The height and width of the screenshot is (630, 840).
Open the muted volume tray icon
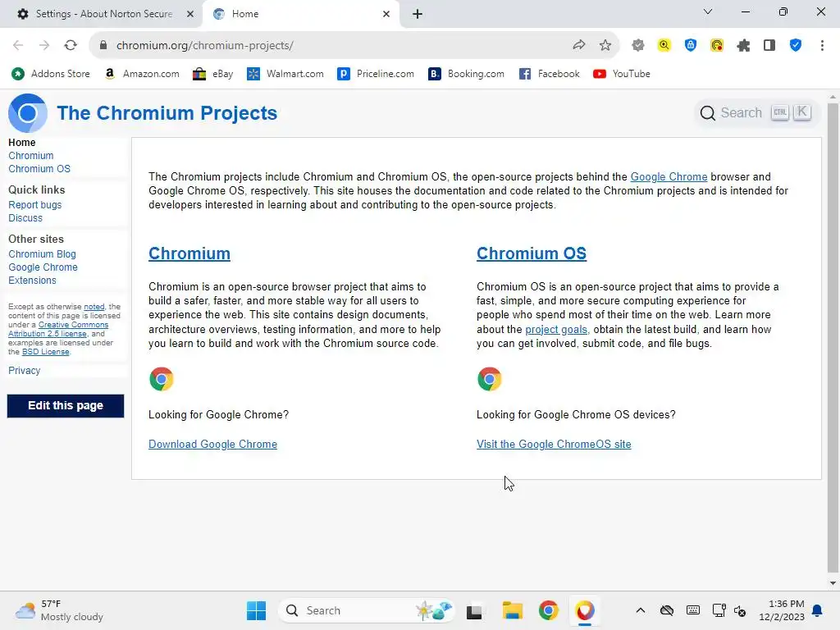740,610
